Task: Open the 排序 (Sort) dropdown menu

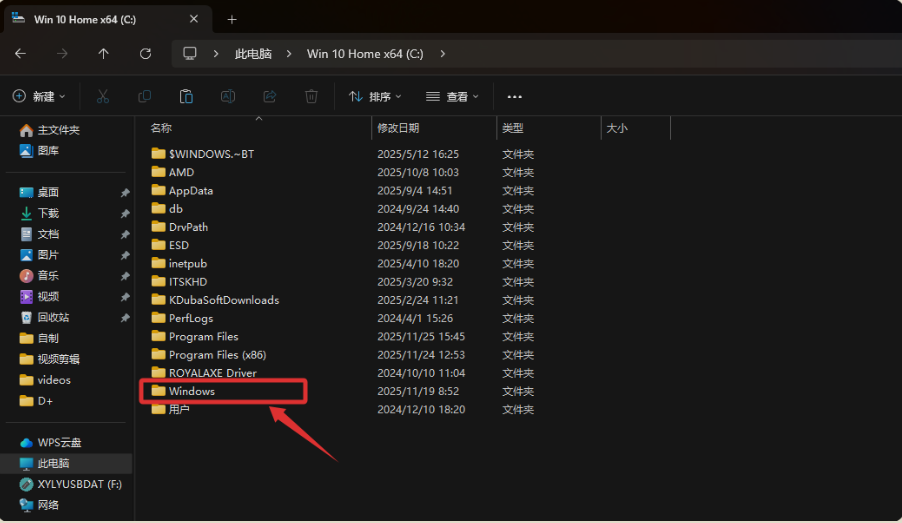Action: 374,97
